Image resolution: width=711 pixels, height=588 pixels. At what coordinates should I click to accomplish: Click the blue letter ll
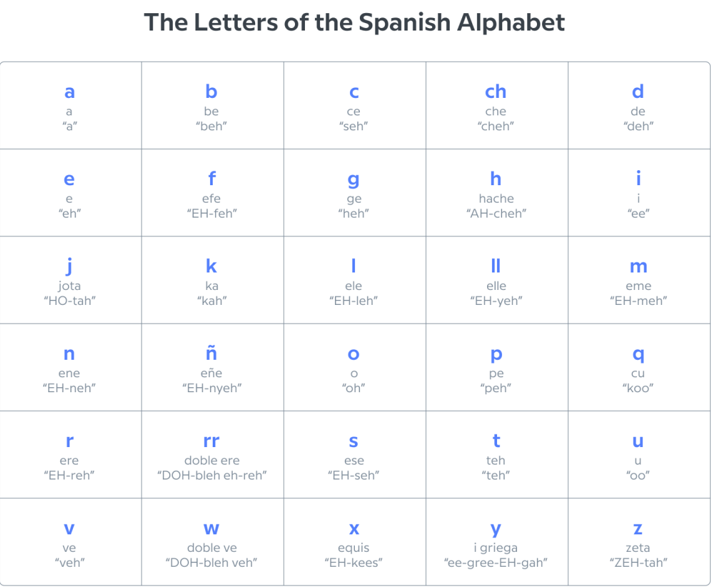pos(496,266)
